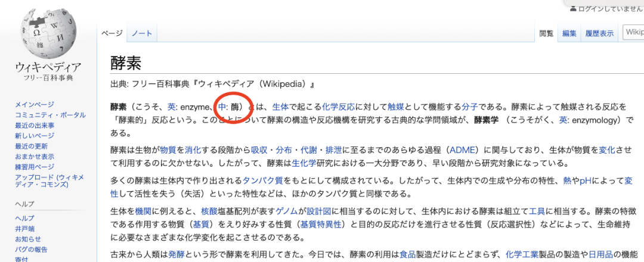The height and width of the screenshot is (262, 644).
Task: Follow the pH link
Action: tap(586, 181)
